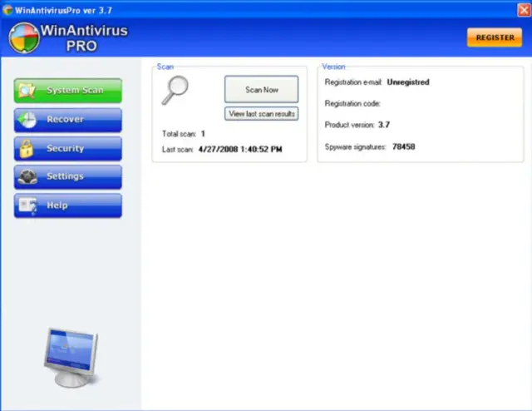
Task: Go to the Settings section
Action: point(68,177)
